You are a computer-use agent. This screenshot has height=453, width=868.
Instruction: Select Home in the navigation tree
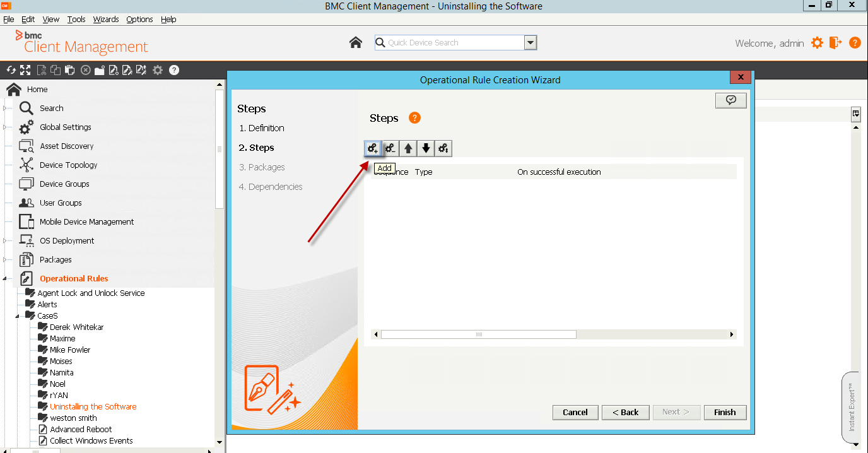pyautogui.click(x=37, y=90)
